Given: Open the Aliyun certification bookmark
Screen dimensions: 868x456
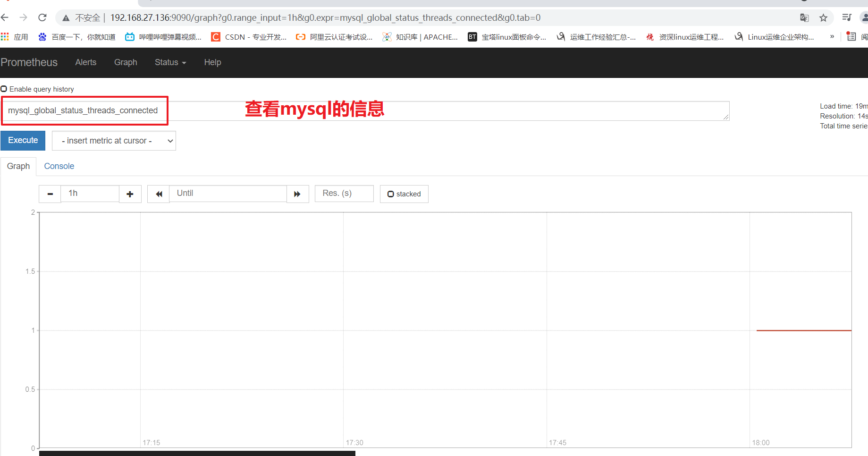Looking at the screenshot, I should (x=334, y=37).
